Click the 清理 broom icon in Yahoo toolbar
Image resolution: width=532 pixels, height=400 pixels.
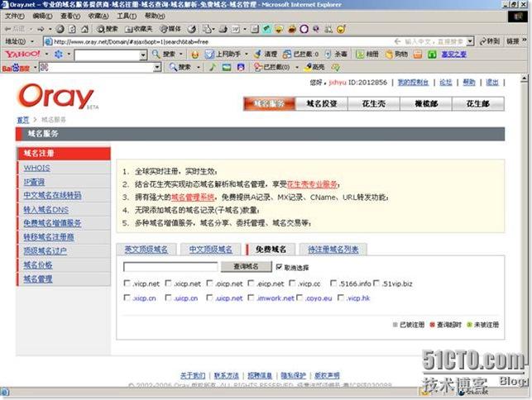click(x=258, y=54)
